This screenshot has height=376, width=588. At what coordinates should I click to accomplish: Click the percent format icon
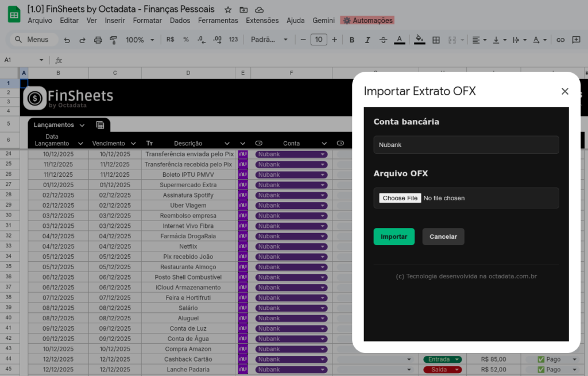(x=185, y=40)
